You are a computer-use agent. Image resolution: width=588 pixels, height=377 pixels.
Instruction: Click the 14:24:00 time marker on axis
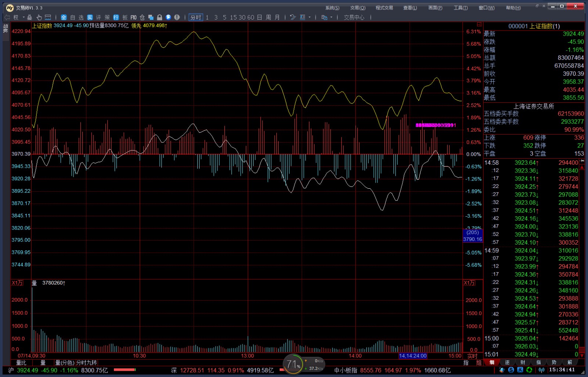(412, 356)
